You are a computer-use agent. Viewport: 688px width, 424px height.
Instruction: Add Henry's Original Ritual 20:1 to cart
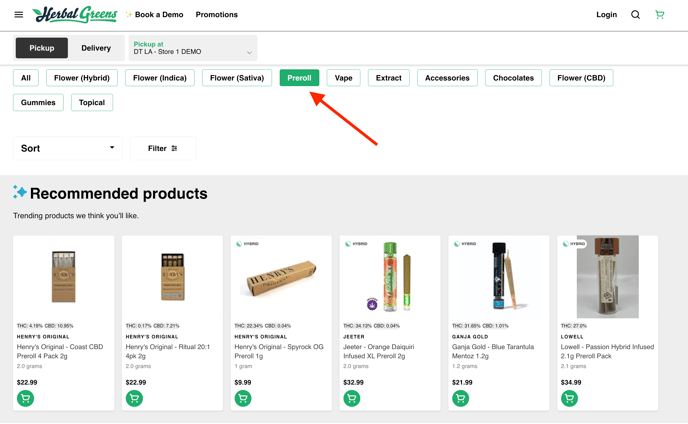pyautogui.click(x=134, y=399)
